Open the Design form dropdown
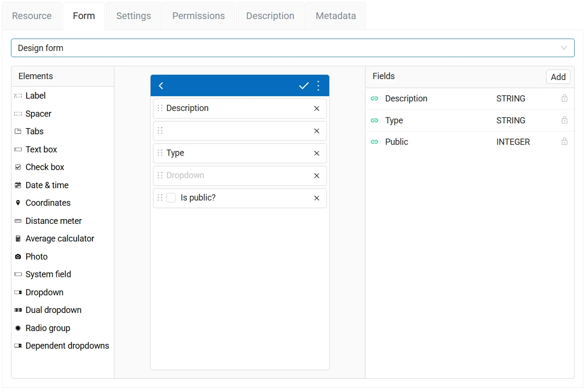Image resolution: width=588 pixels, height=392 pixels. (x=293, y=48)
